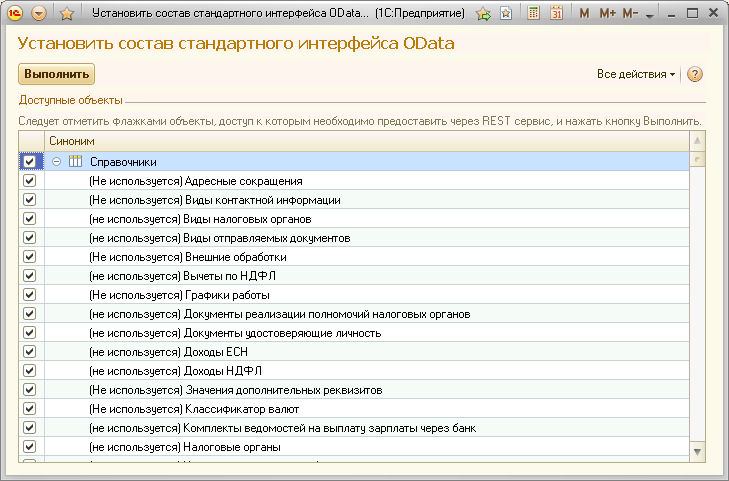Toggle checkbox for Классификатор валют
The image size is (729, 481).
coord(29,409)
